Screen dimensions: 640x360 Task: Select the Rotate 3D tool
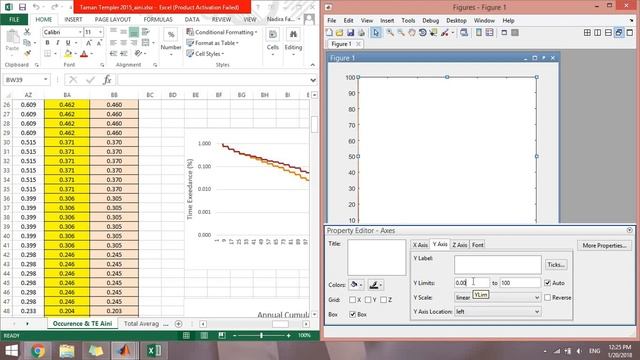point(422,33)
